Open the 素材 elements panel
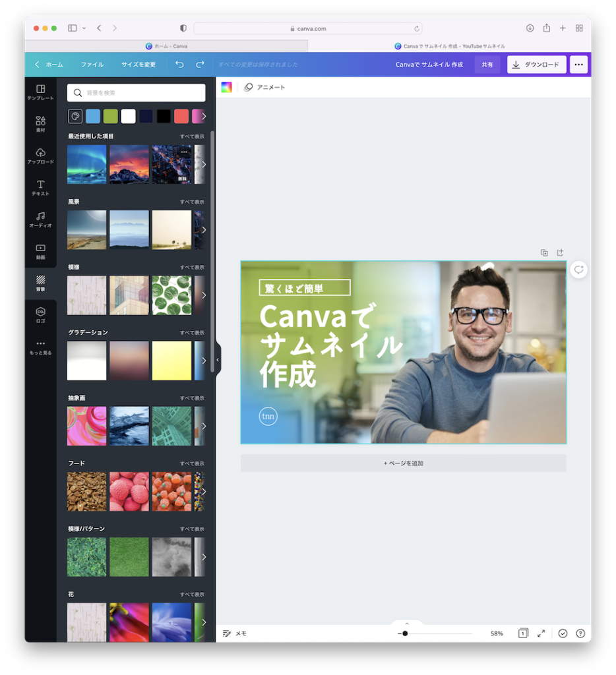Screen dimensions: 616x675 (x=40, y=124)
